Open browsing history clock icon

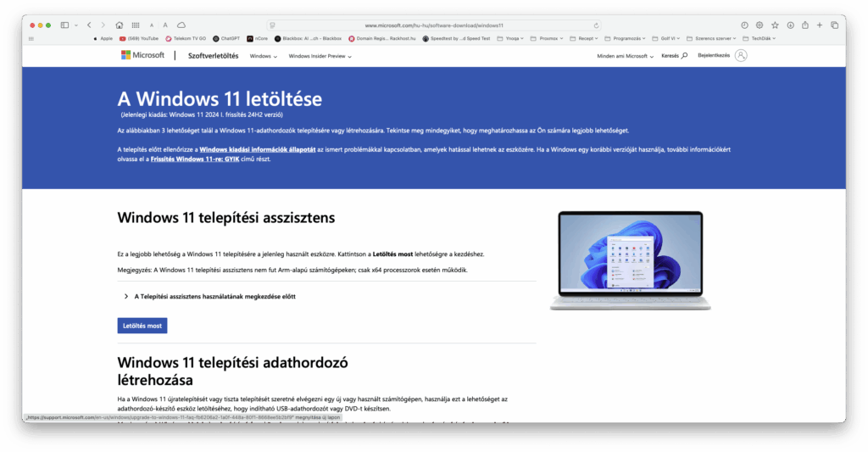pyautogui.click(x=744, y=25)
